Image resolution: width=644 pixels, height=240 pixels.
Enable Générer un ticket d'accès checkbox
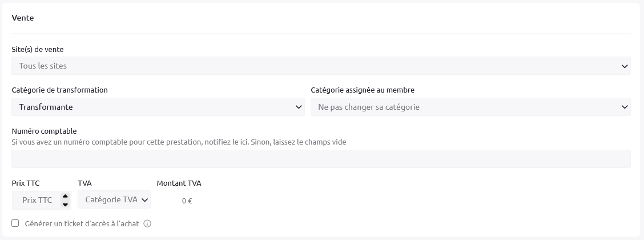pyautogui.click(x=15, y=223)
